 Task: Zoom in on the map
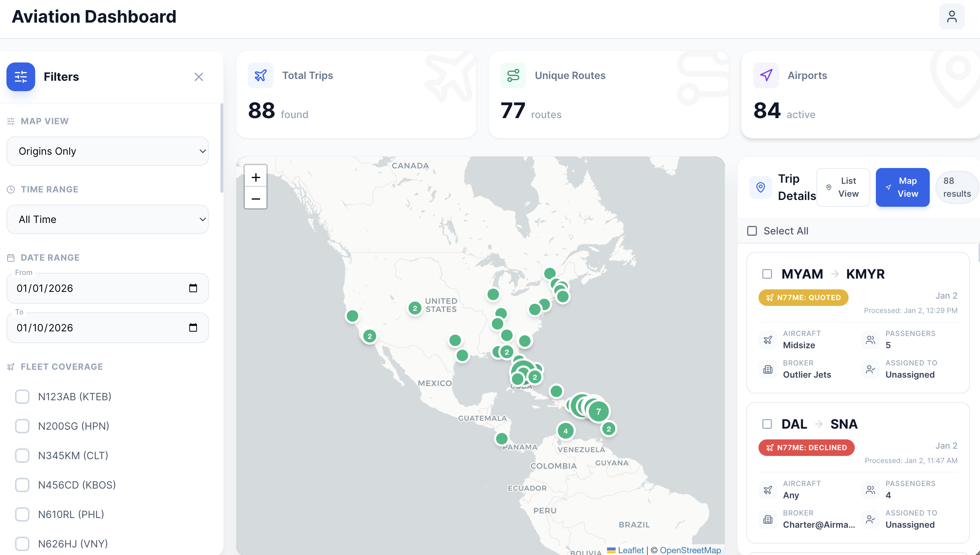(x=255, y=177)
